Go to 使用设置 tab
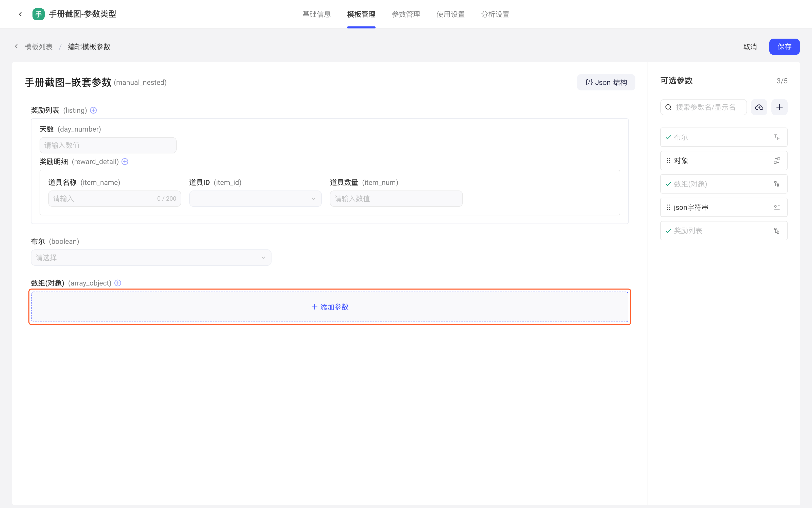Image resolution: width=812 pixels, height=508 pixels. [x=450, y=14]
